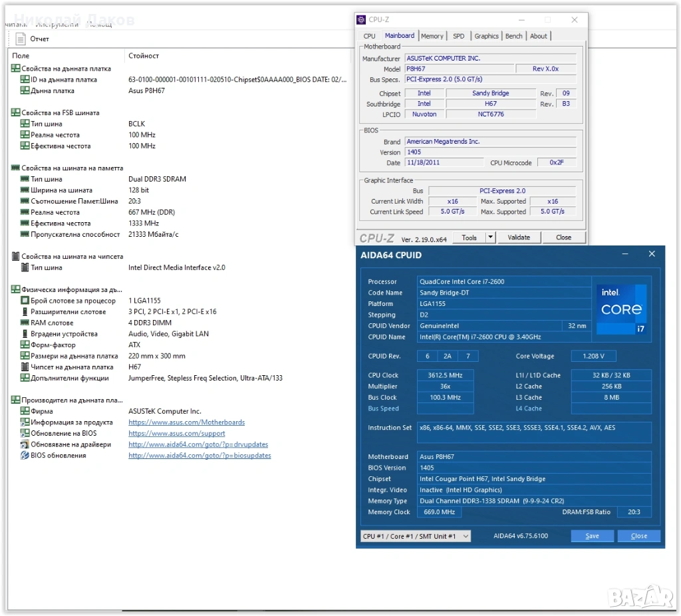The height and width of the screenshot is (616, 681).
Task: Switch to the Memory tab in CPU-Z
Action: [x=432, y=36]
